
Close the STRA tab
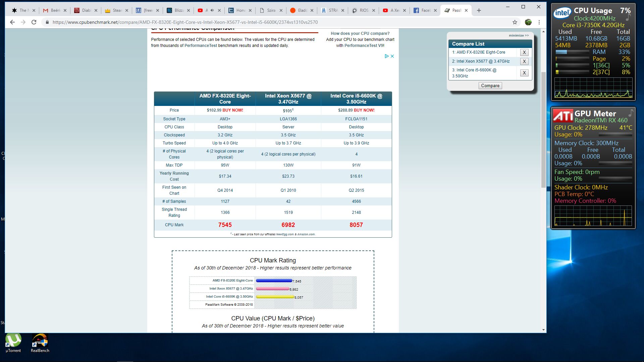pos(343,10)
